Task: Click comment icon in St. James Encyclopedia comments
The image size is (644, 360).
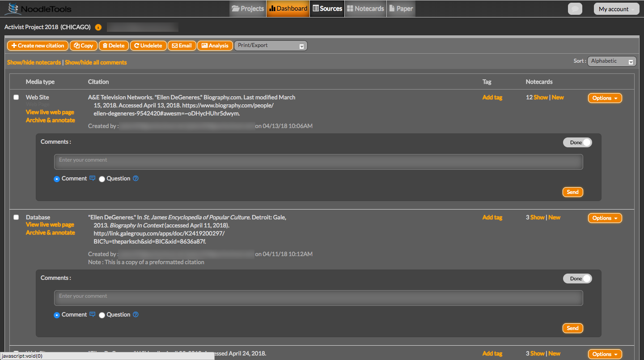Action: pyautogui.click(x=93, y=314)
